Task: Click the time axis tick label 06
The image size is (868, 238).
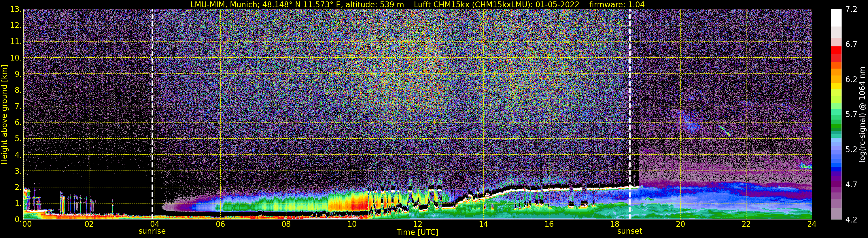Action: click(220, 224)
